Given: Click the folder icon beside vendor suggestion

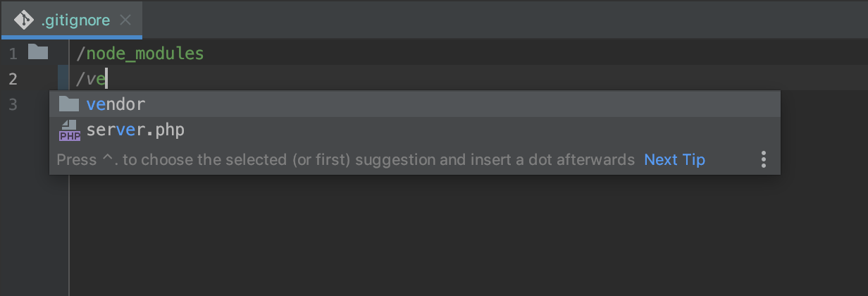Looking at the screenshot, I should tap(68, 104).
